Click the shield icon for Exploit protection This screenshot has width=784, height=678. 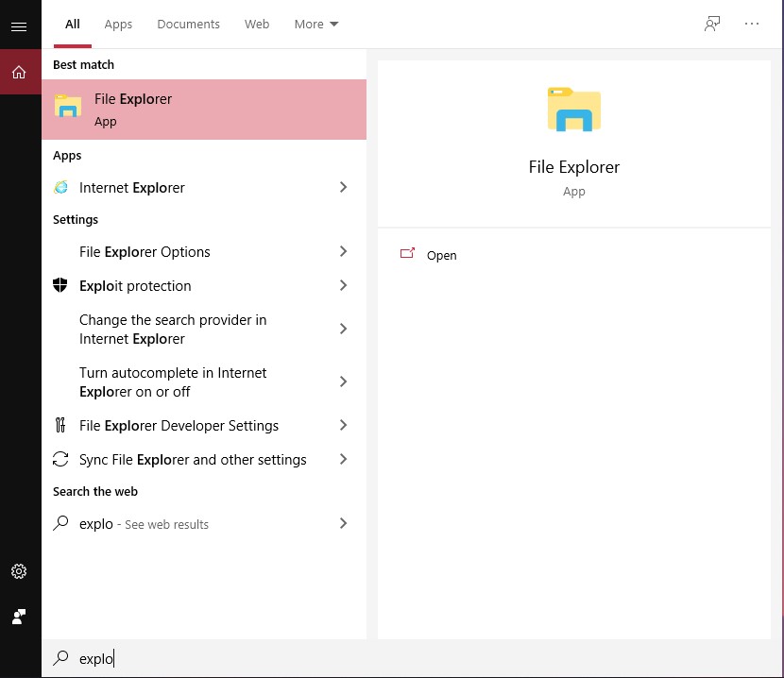60,285
